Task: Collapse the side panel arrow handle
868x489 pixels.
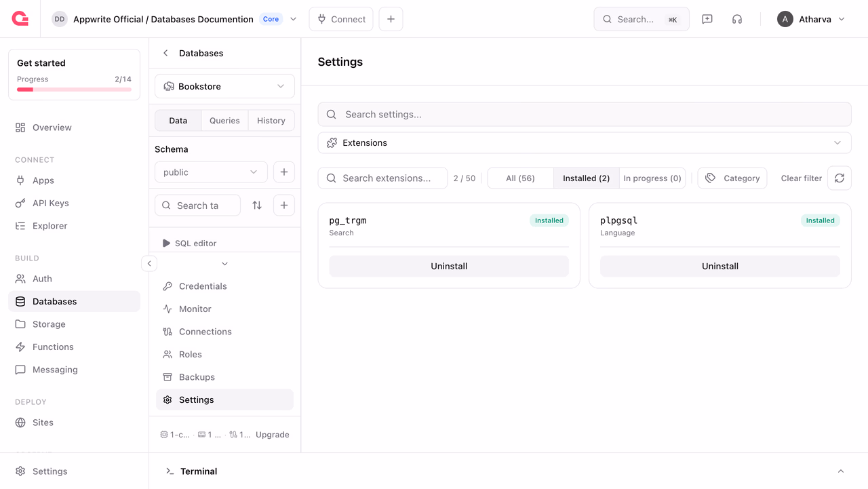Action: pos(149,263)
